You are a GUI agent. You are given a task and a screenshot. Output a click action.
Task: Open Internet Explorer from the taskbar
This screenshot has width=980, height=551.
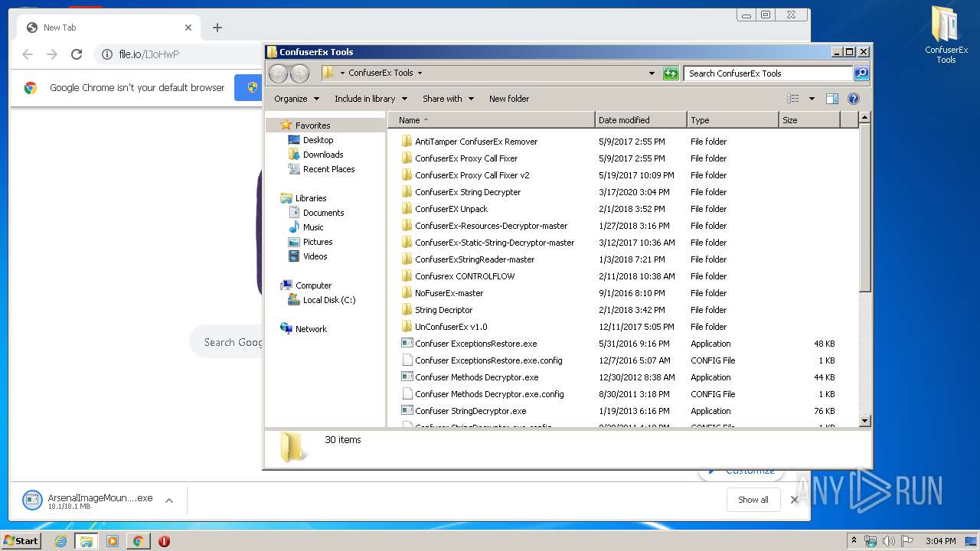(x=61, y=541)
